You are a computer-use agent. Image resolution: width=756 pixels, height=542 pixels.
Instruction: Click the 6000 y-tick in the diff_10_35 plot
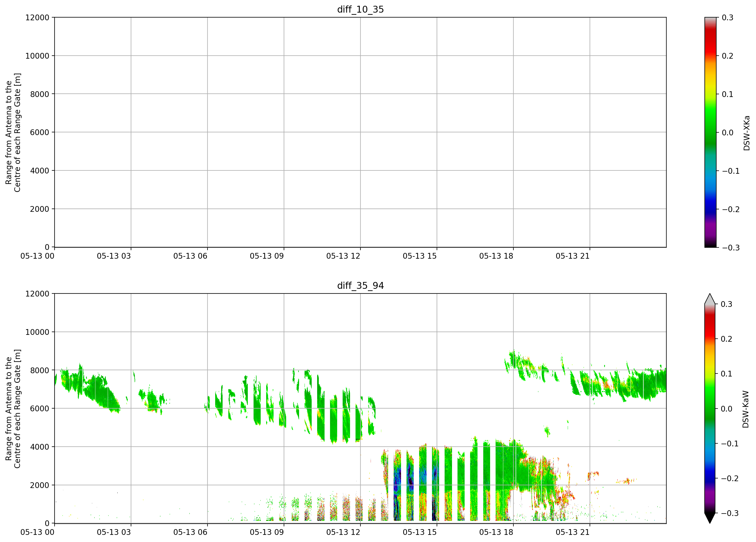pos(40,132)
